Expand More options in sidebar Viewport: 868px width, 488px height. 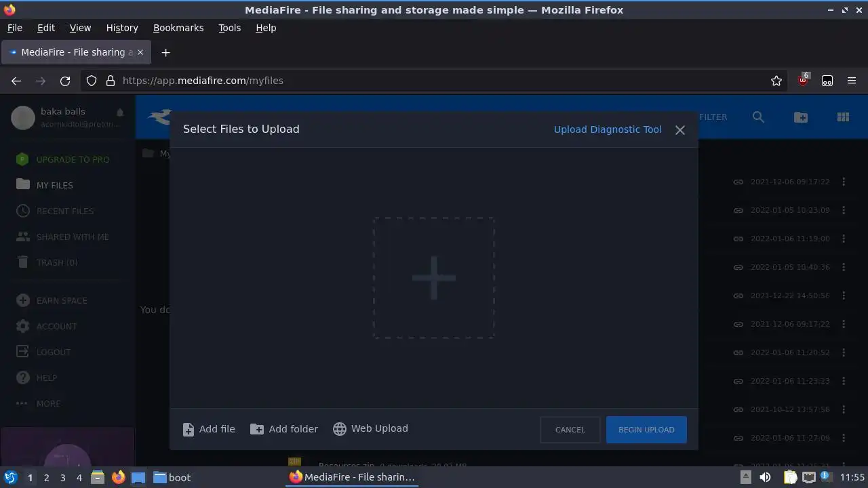(x=38, y=403)
